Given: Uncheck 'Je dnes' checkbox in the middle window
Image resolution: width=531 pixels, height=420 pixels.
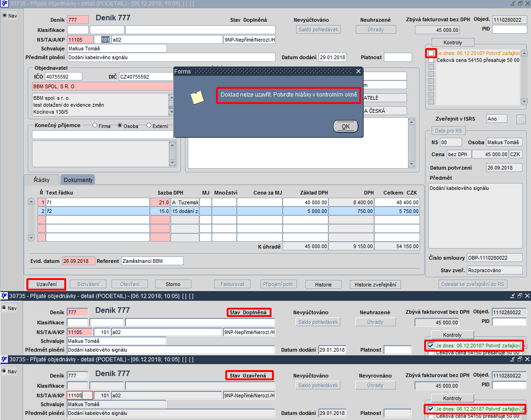Looking at the screenshot, I should [x=431, y=346].
